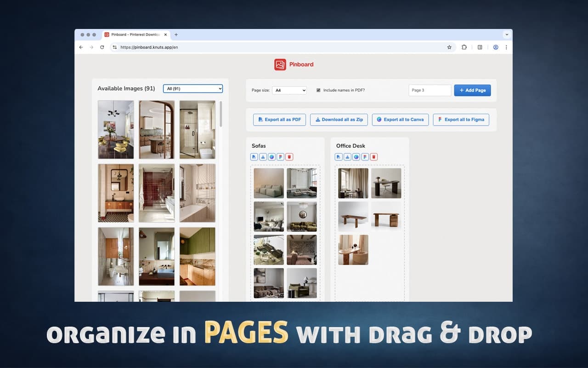The width and height of the screenshot is (588, 368).
Task: Open Chrome's three-dot menu
Action: [x=507, y=47]
